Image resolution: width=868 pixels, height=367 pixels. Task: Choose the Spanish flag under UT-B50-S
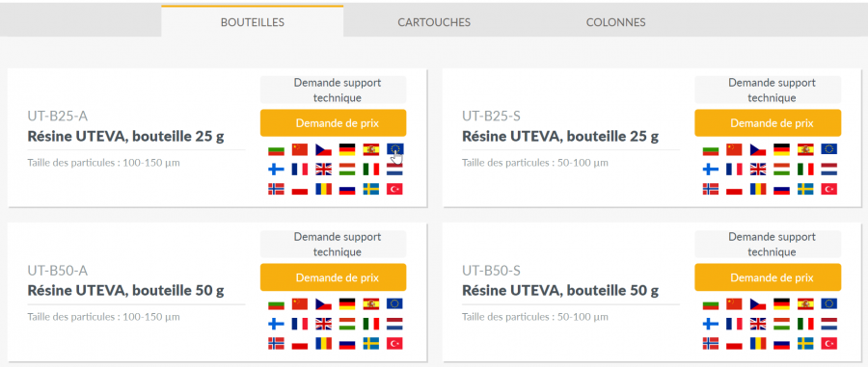[805, 303]
